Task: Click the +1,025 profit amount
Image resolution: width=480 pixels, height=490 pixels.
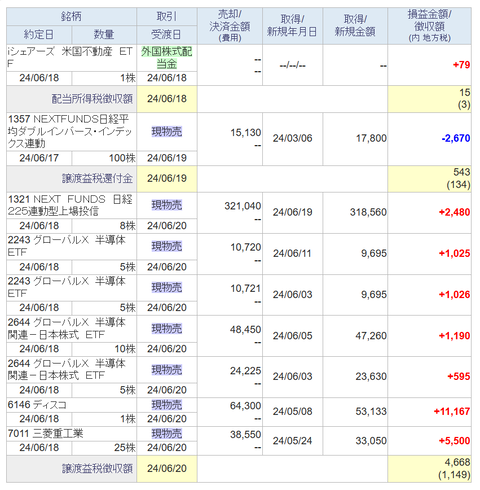Action: [x=454, y=254]
